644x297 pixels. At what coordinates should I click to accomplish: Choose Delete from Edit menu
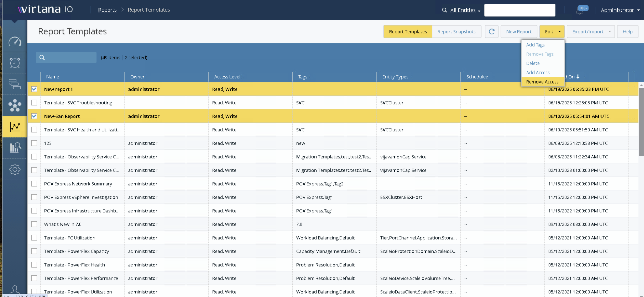[533, 63]
